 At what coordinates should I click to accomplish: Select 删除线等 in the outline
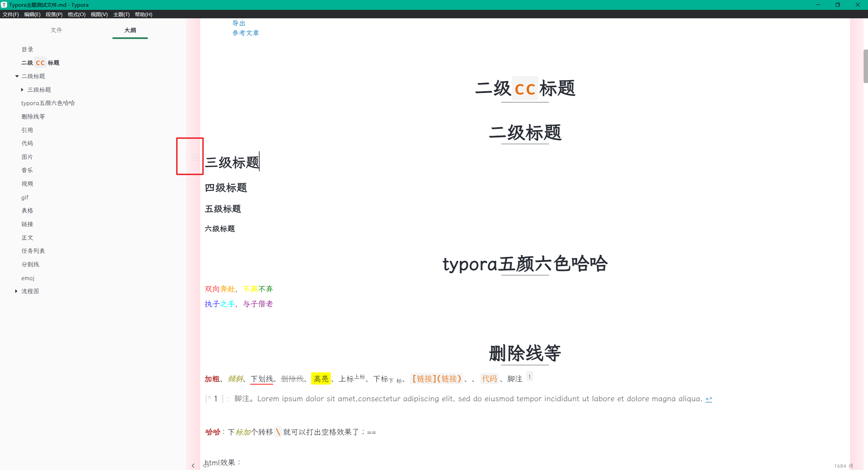[33, 117]
